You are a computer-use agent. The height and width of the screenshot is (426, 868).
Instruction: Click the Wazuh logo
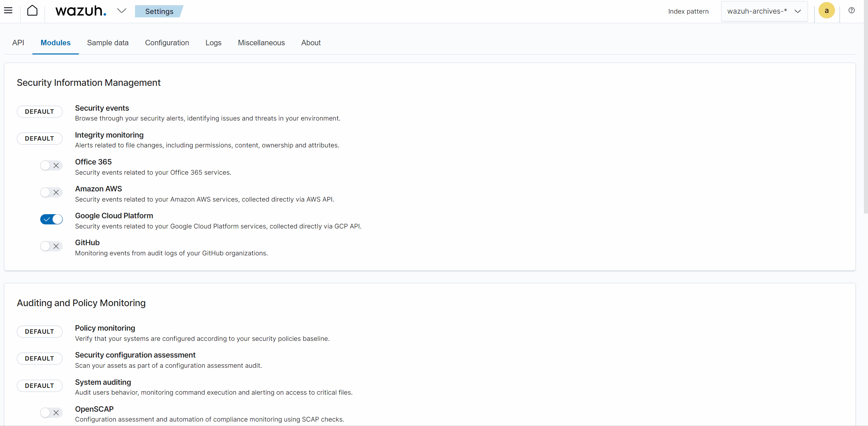click(x=81, y=11)
